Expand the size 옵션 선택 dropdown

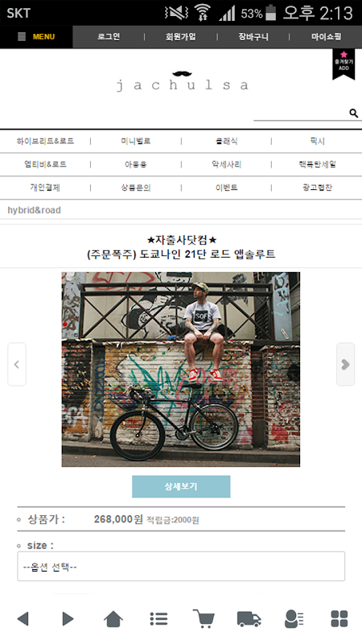tap(181, 567)
